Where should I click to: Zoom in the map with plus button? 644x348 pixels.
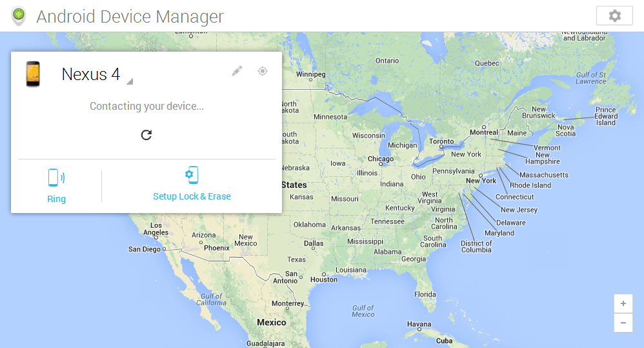point(623,303)
